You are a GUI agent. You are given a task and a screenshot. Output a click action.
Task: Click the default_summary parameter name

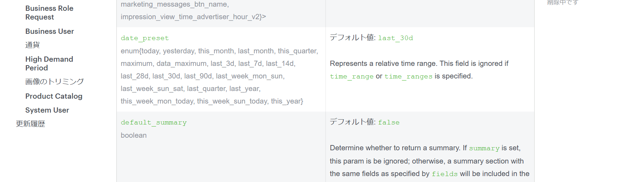point(154,122)
